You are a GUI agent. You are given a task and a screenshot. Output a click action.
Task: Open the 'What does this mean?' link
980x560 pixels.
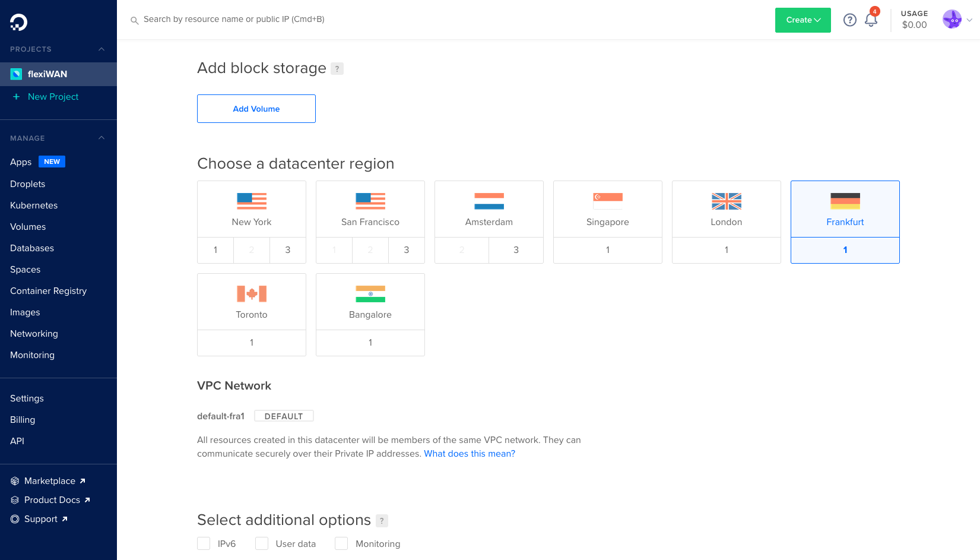click(x=470, y=454)
